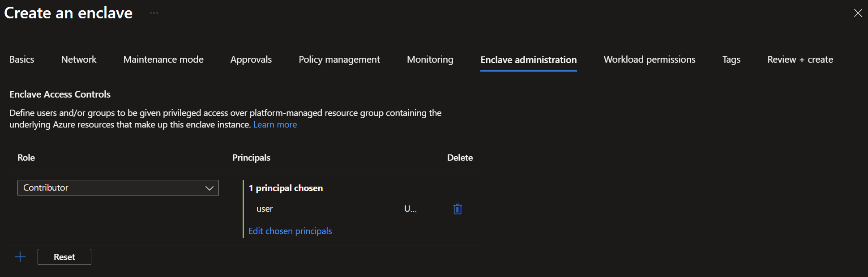Click the Enclave Access Controls heading

coord(60,94)
